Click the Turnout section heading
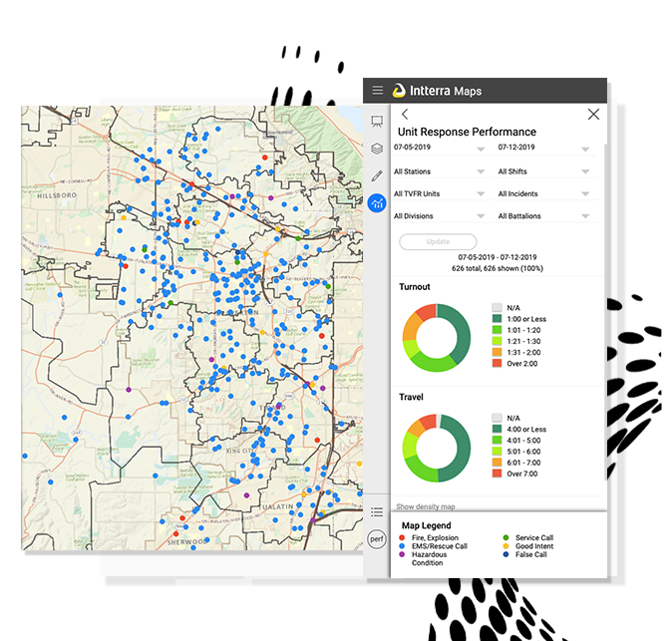 pos(415,287)
